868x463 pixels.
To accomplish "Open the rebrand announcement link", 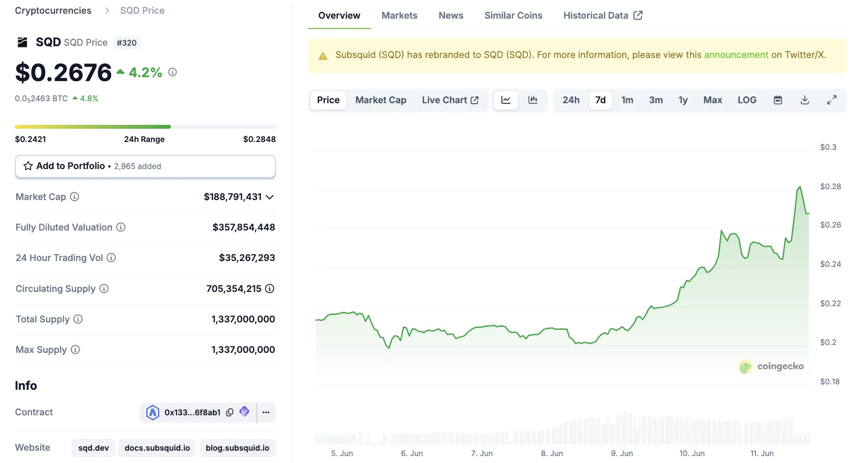I will pyautogui.click(x=736, y=55).
